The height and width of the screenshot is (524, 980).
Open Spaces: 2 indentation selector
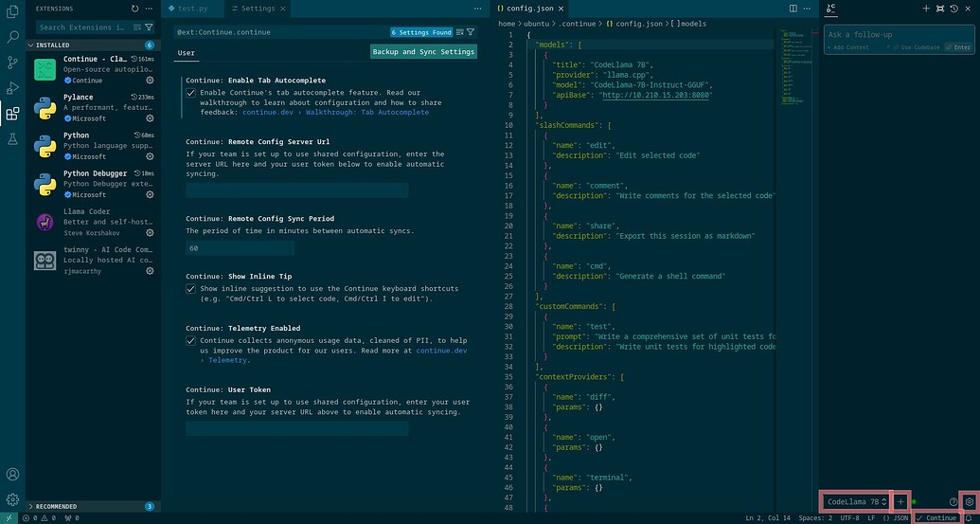tap(815, 517)
